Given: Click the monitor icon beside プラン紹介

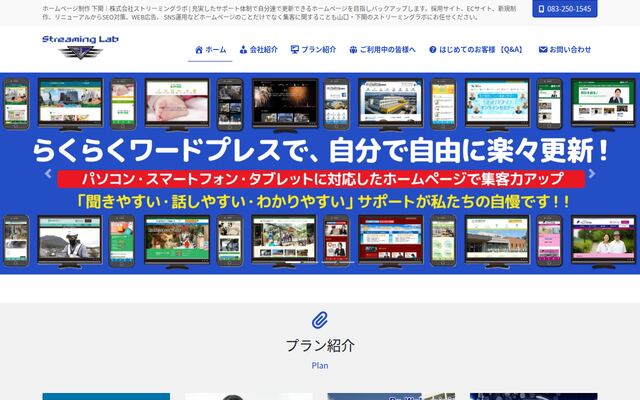Looking at the screenshot, I should point(295,49).
